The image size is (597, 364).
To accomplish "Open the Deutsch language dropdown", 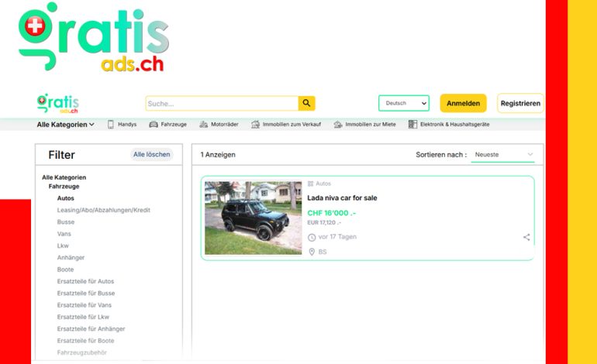I will point(403,103).
